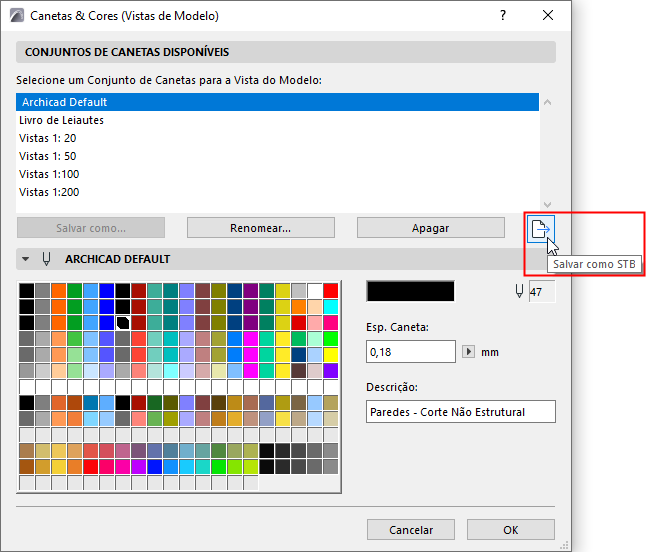Image resolution: width=646 pixels, height=552 pixels.
Task: Click the pen icon beside ARCHICAD DEFAULT header
Action: tap(47, 259)
